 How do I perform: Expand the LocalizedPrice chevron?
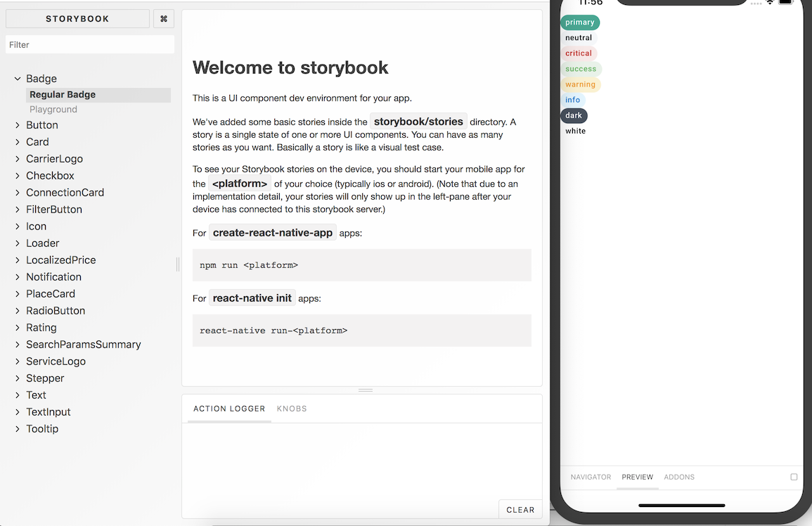click(x=18, y=260)
